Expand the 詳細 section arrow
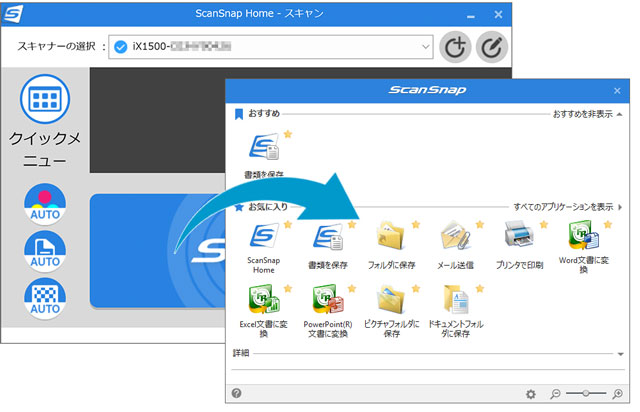 coord(620,354)
